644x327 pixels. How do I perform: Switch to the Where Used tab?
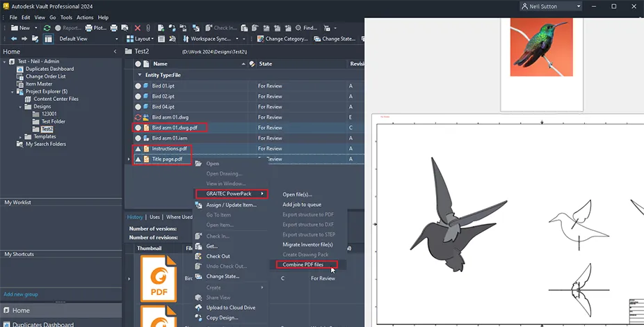tap(179, 217)
